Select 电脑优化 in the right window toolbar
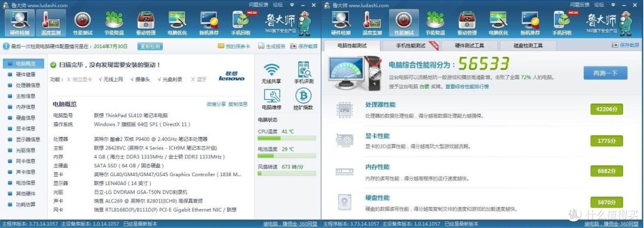Image resolution: width=644 pixels, height=228 pixels. click(x=499, y=23)
